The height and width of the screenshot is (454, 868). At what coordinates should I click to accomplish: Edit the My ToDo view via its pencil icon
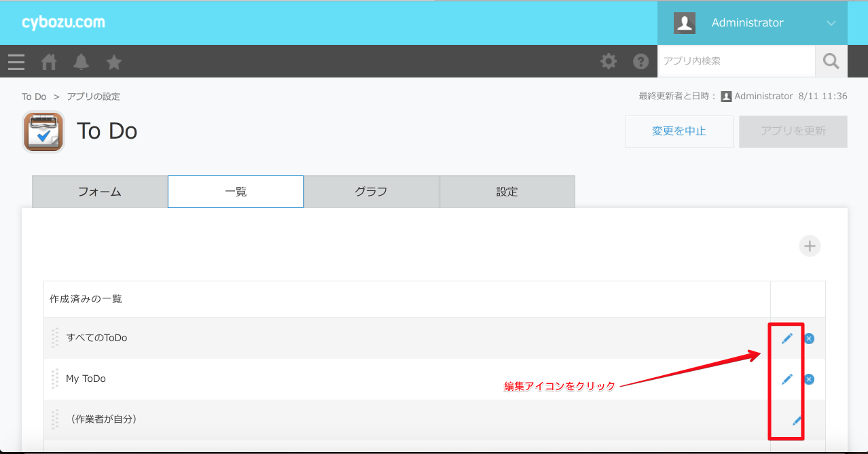pos(786,379)
